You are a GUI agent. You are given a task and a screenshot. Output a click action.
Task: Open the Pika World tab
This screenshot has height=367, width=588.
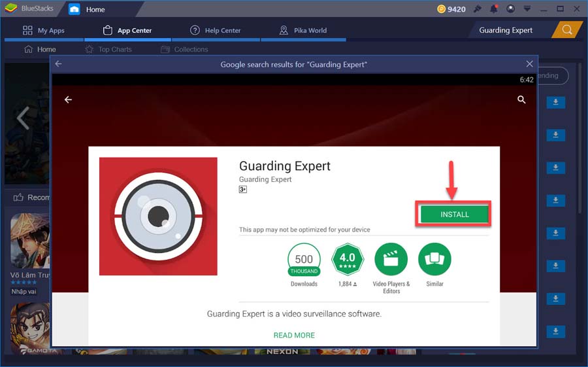(x=303, y=31)
